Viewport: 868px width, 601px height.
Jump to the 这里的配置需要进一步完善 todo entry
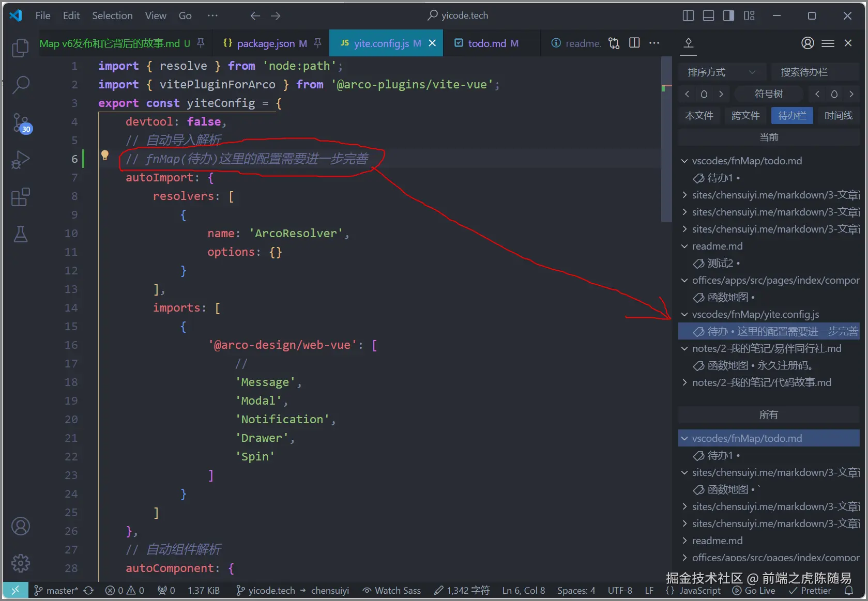[x=769, y=331]
